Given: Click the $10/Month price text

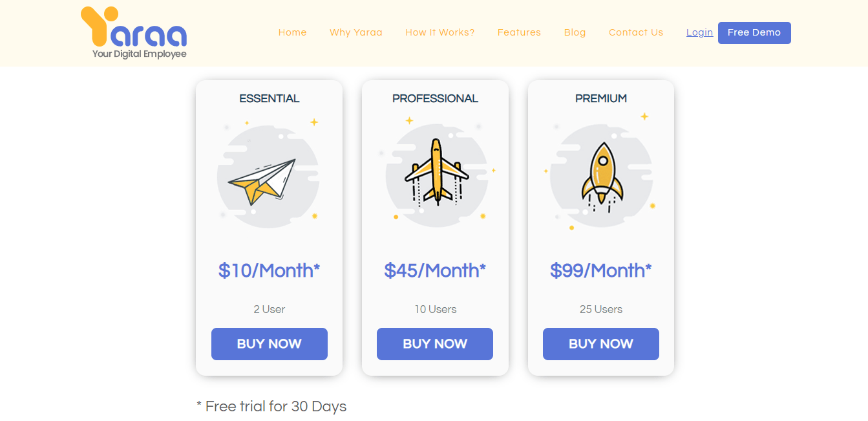Looking at the screenshot, I should coord(270,270).
